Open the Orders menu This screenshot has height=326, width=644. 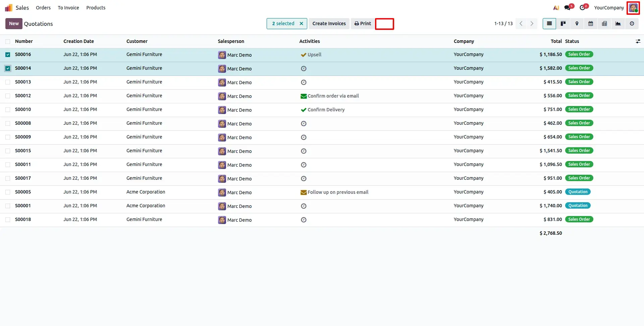[43, 8]
